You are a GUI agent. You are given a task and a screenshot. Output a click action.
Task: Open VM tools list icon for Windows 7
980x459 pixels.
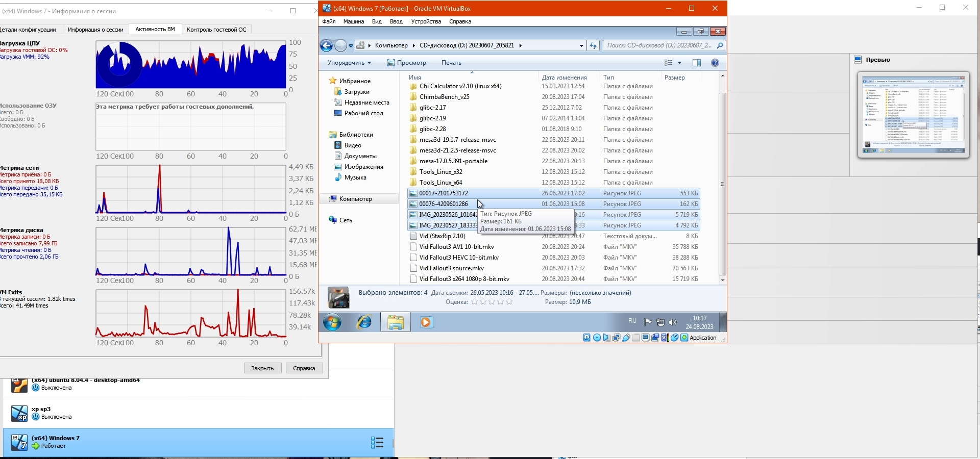tap(377, 442)
